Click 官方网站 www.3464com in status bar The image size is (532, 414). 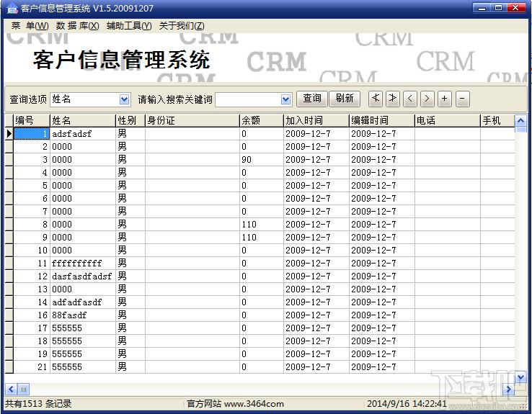[x=235, y=403]
